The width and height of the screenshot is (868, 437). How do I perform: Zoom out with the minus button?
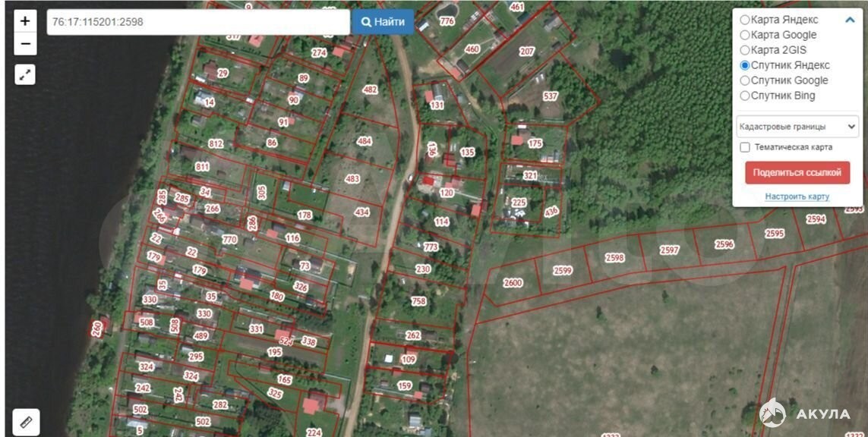pos(25,44)
